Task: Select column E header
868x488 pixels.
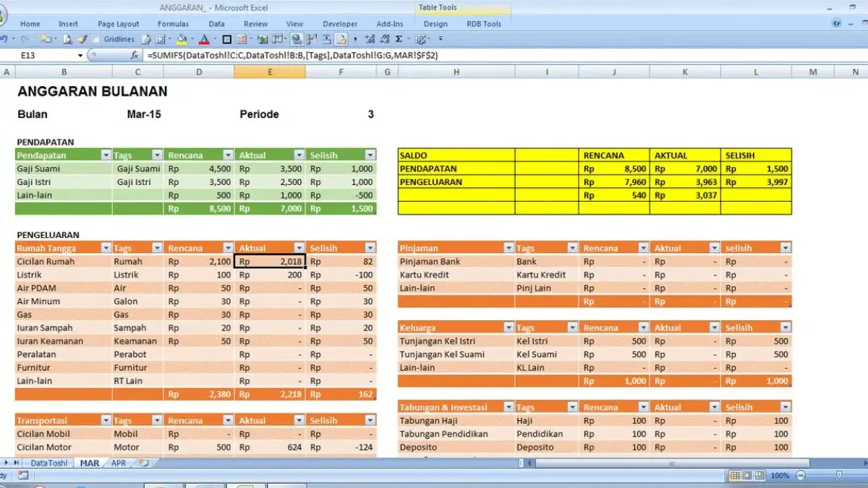Action: point(270,72)
